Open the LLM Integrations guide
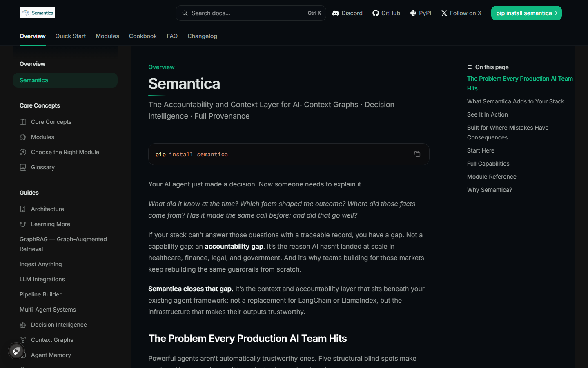This screenshot has width=588, height=368. click(65, 279)
